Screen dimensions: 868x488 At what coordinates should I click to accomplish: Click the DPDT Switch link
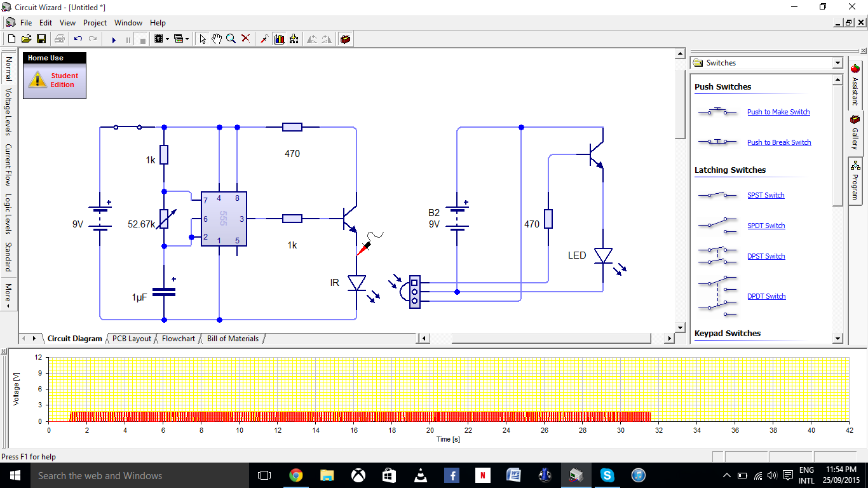[766, 296]
